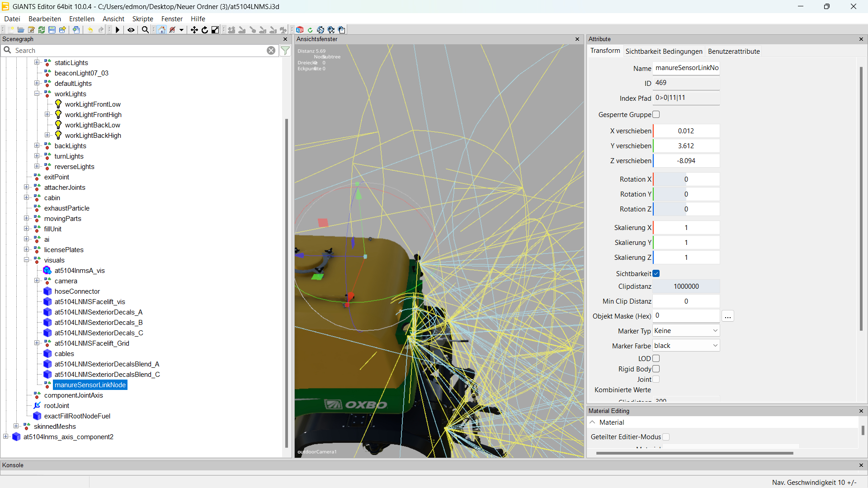The image size is (868, 488).
Task: Select the Move (translate) tool
Action: (x=194, y=30)
